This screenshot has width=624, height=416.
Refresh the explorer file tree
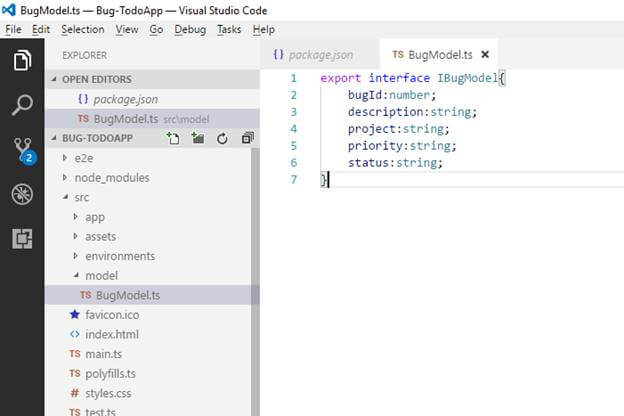[222, 138]
